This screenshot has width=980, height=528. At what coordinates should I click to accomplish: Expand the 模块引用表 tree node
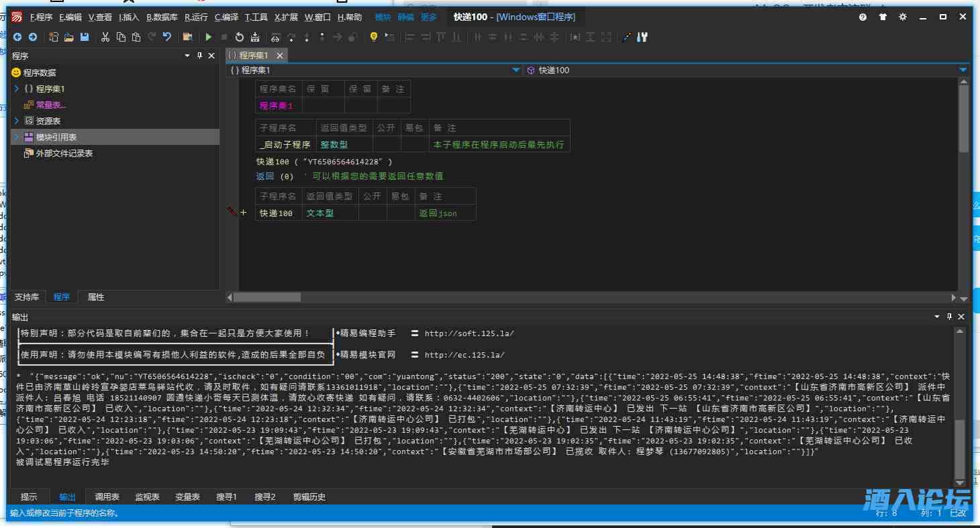pos(16,137)
